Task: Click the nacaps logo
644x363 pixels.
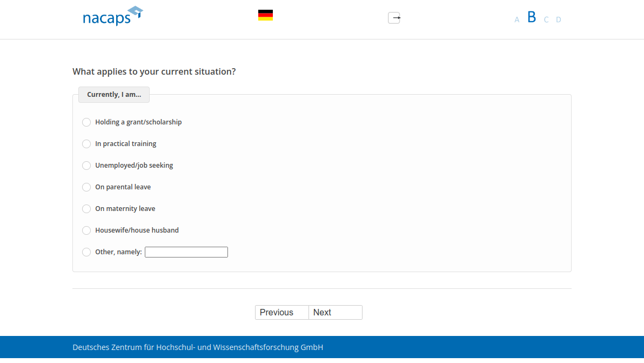Action: coord(112,16)
